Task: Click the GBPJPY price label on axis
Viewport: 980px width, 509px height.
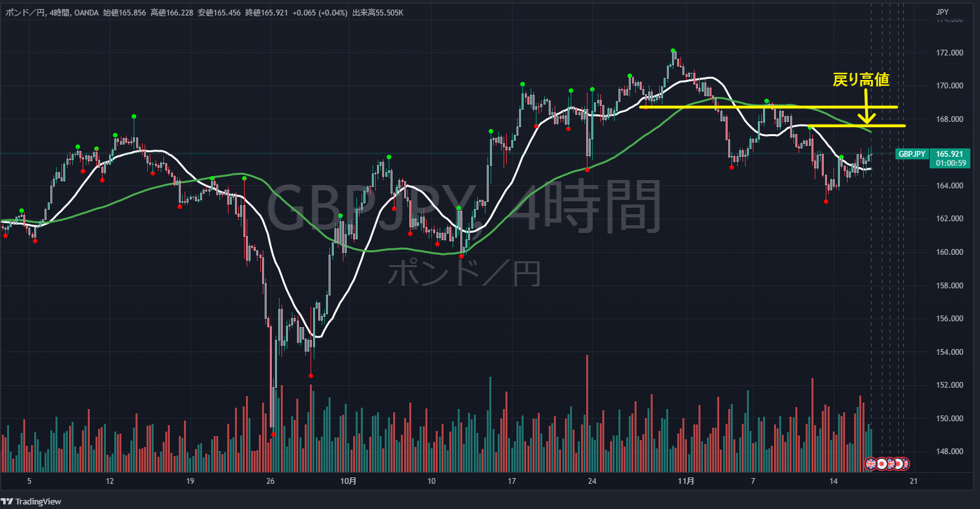Action: click(912, 154)
